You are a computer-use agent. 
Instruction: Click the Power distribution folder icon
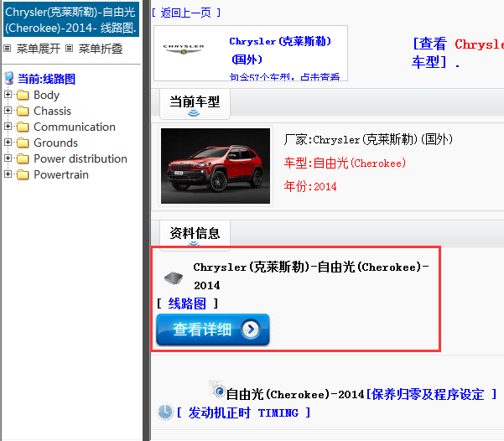click(23, 158)
